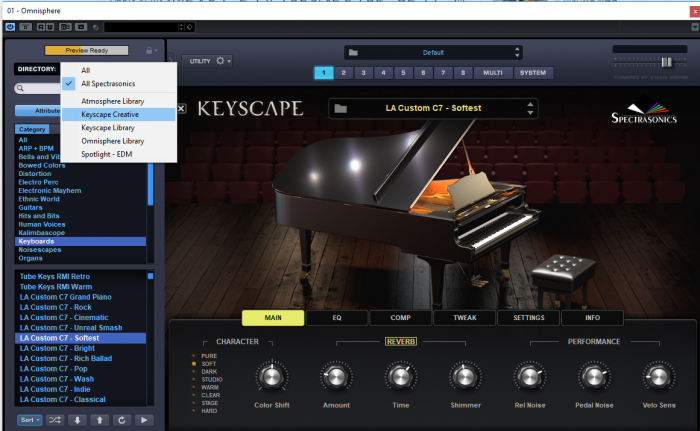Choose Keyscape Library from directory menu
Image resolution: width=700 pixels, height=431 pixels.
click(x=119, y=128)
